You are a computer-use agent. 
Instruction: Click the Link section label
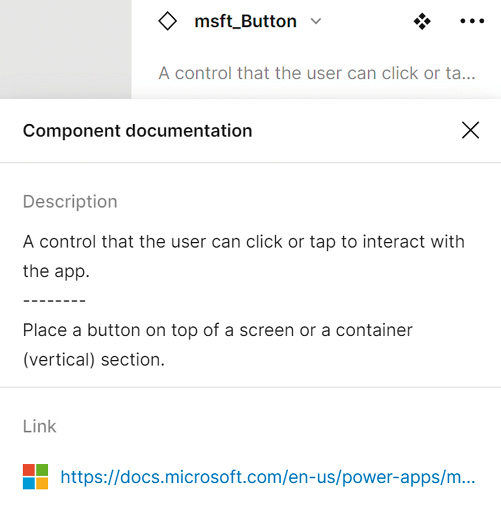pos(39,426)
